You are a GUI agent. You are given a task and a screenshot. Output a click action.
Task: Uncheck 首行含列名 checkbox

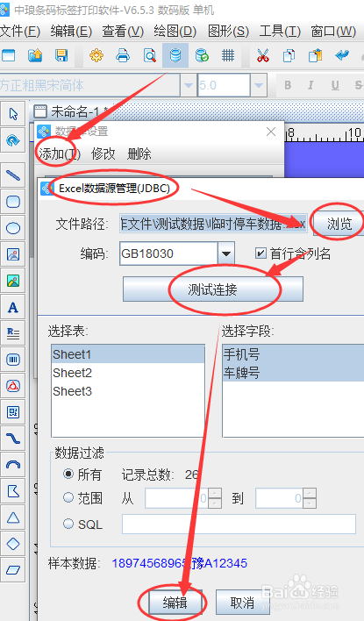click(x=261, y=253)
